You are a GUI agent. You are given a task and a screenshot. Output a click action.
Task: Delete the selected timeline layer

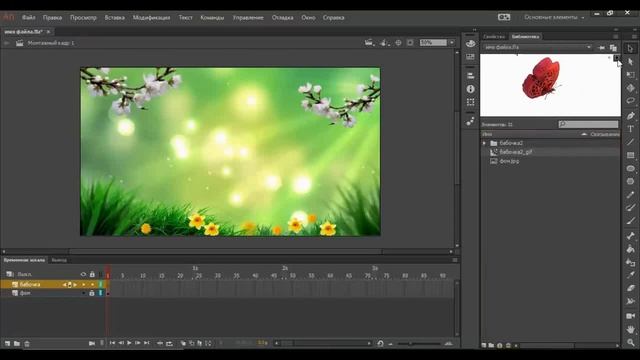click(x=27, y=344)
